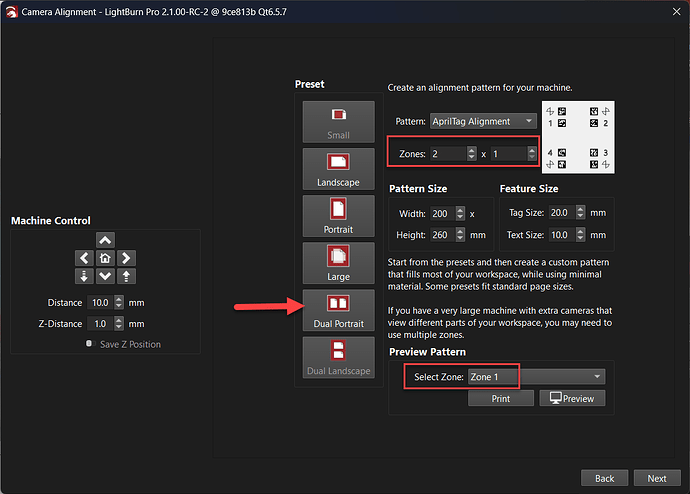The height and width of the screenshot is (494, 690).
Task: Open the pattern Preview
Action: tap(572, 398)
